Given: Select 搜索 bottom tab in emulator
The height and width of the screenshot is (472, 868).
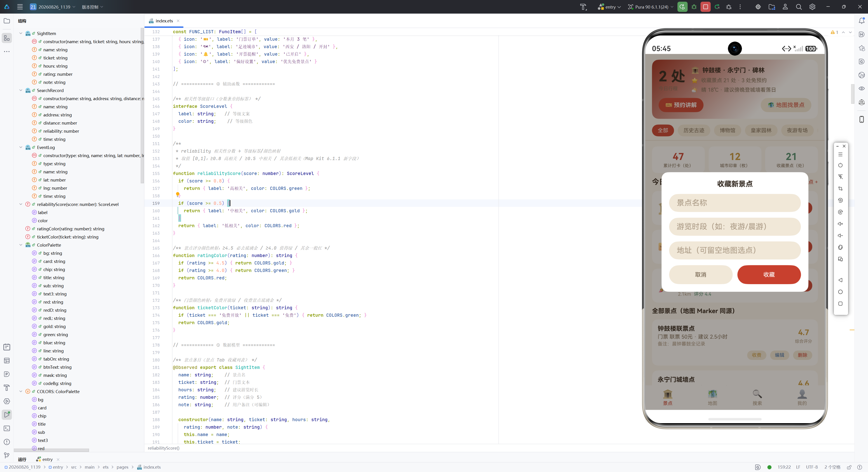Looking at the screenshot, I should point(757,398).
